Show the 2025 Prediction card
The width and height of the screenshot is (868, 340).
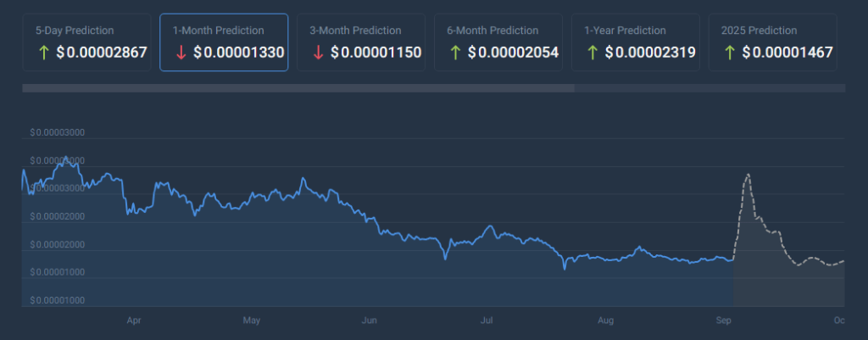pyautogui.click(x=773, y=42)
